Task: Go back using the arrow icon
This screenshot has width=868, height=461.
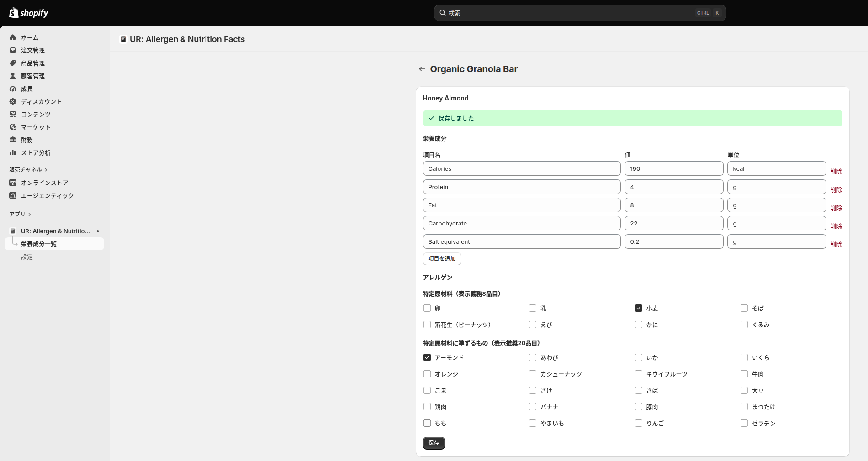Action: click(422, 69)
